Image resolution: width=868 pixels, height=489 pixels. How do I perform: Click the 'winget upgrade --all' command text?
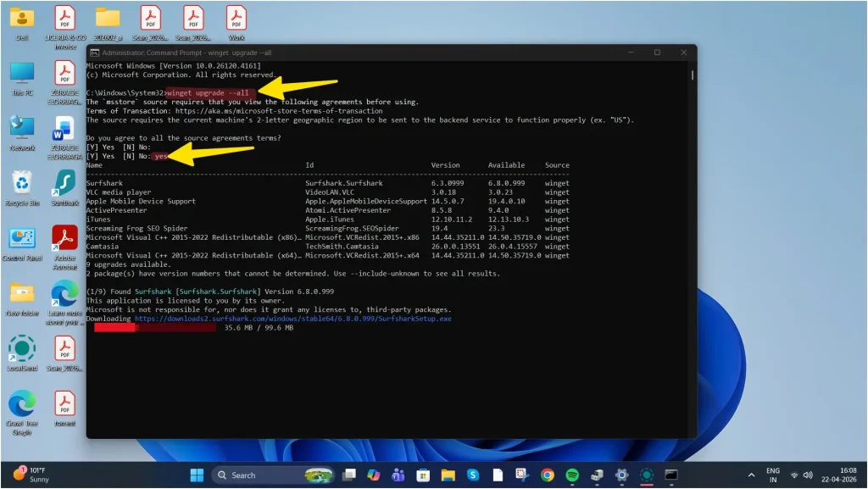209,93
